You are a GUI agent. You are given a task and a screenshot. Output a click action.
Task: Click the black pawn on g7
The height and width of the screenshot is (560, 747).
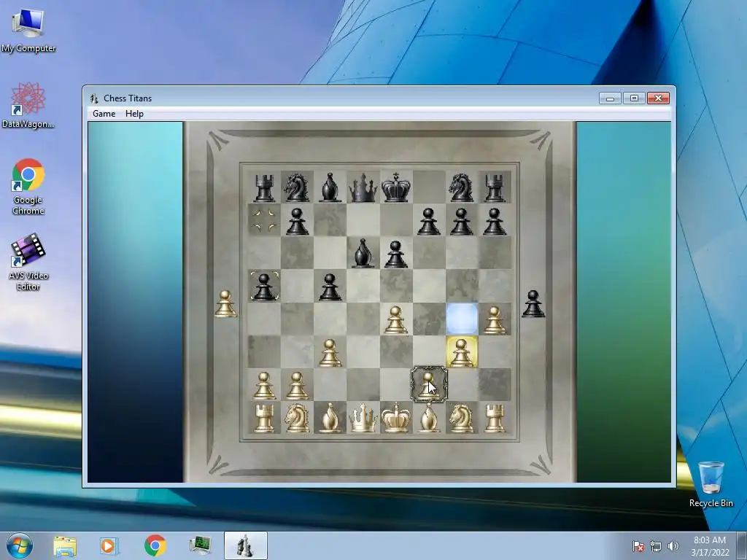pos(462,221)
